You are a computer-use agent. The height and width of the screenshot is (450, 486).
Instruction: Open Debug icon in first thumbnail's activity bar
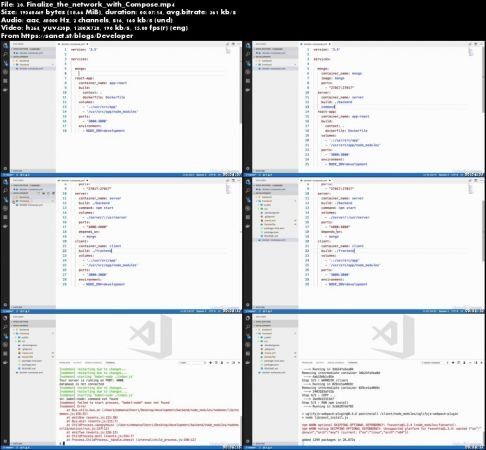(x=5, y=72)
